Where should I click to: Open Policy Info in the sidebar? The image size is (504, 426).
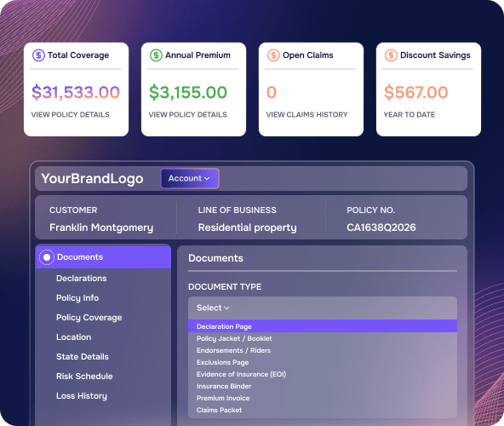(x=77, y=298)
